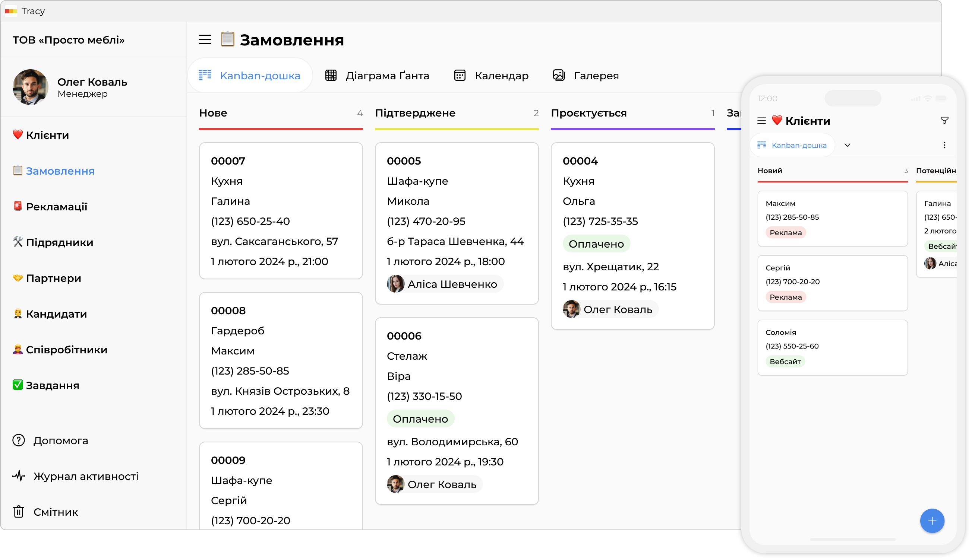Go to Завдання in the sidebar
Image resolution: width=972 pixels, height=560 pixels.
point(52,385)
